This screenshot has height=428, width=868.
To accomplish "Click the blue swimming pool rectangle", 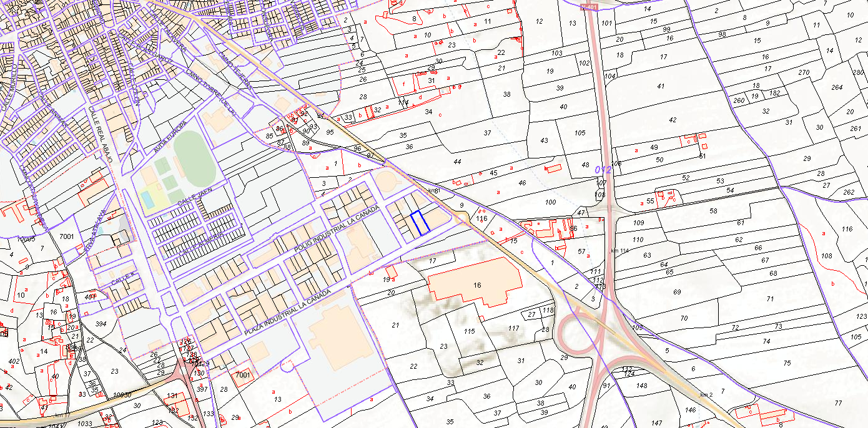I will coord(147,199).
